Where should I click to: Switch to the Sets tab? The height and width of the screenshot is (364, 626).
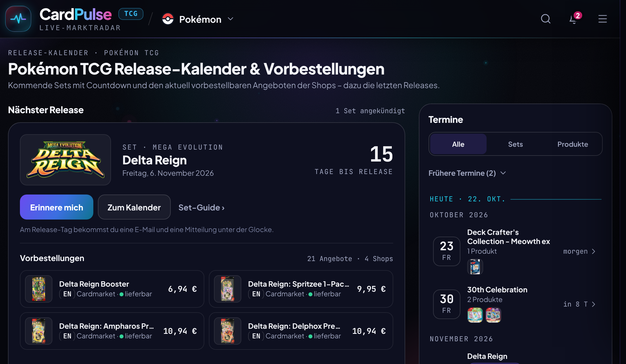click(x=515, y=144)
